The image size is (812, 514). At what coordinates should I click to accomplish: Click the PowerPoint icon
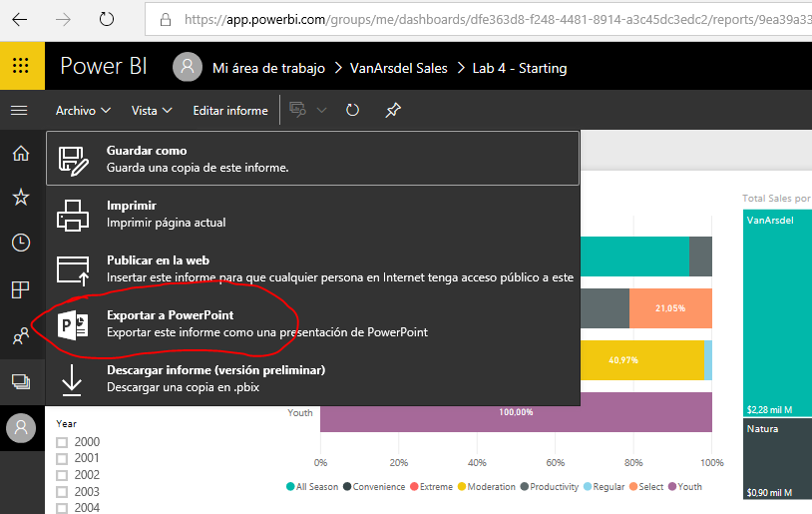coord(73,325)
